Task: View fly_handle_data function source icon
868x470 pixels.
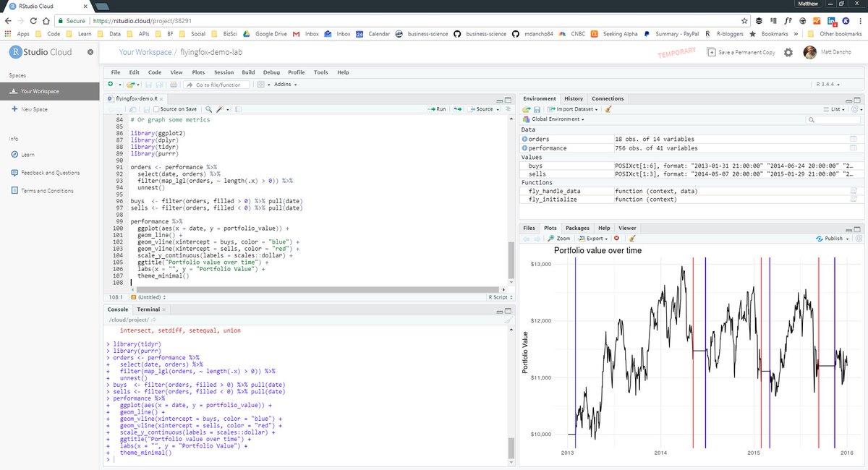Action: point(853,191)
